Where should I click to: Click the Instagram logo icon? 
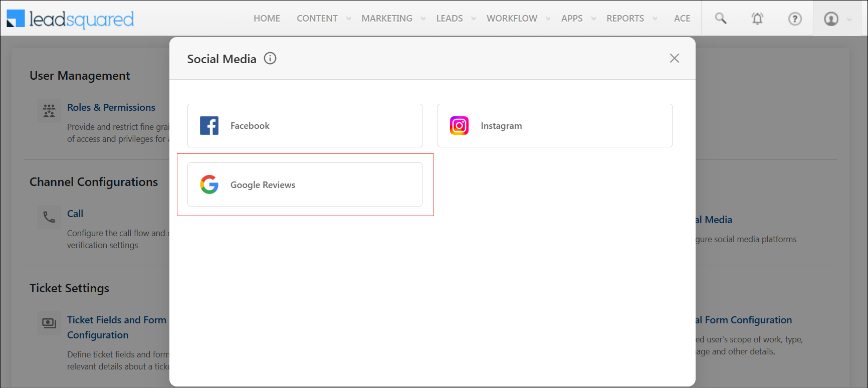(x=459, y=125)
